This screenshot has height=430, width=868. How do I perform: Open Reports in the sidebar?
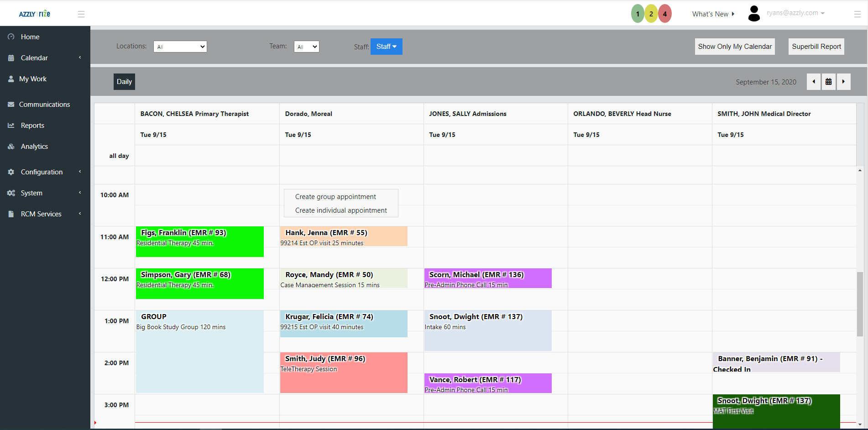click(x=32, y=126)
